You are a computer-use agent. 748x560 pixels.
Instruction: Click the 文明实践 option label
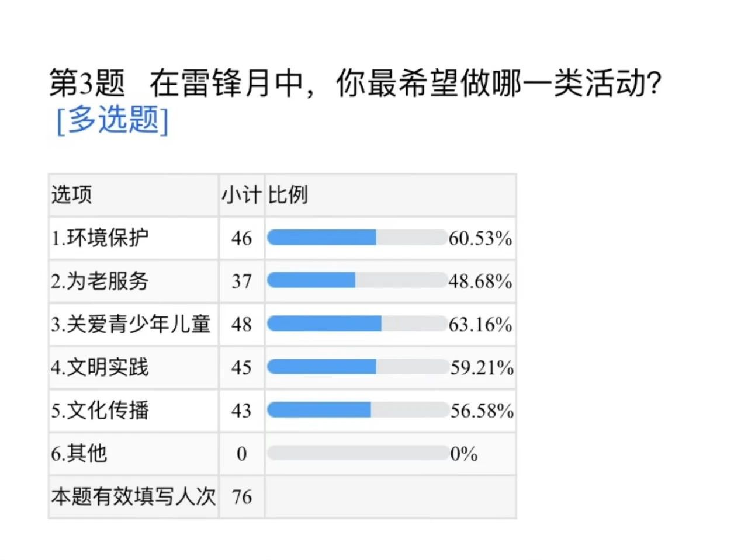[x=99, y=367]
